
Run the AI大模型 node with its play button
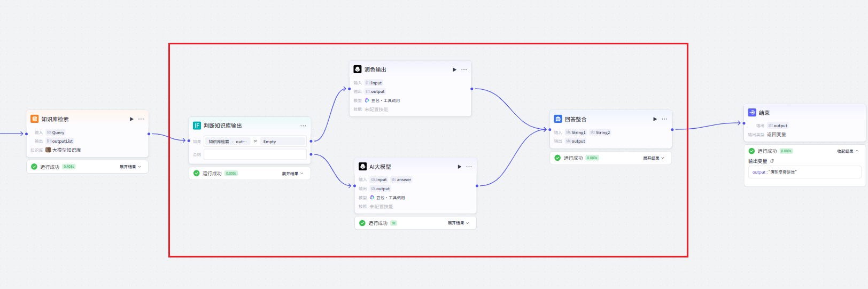(x=459, y=167)
